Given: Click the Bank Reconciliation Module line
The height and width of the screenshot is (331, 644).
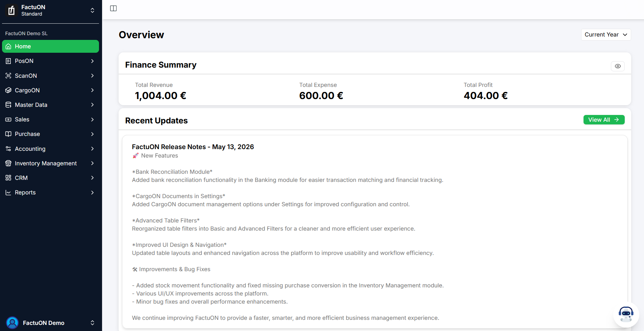Looking at the screenshot, I should 172,172.
